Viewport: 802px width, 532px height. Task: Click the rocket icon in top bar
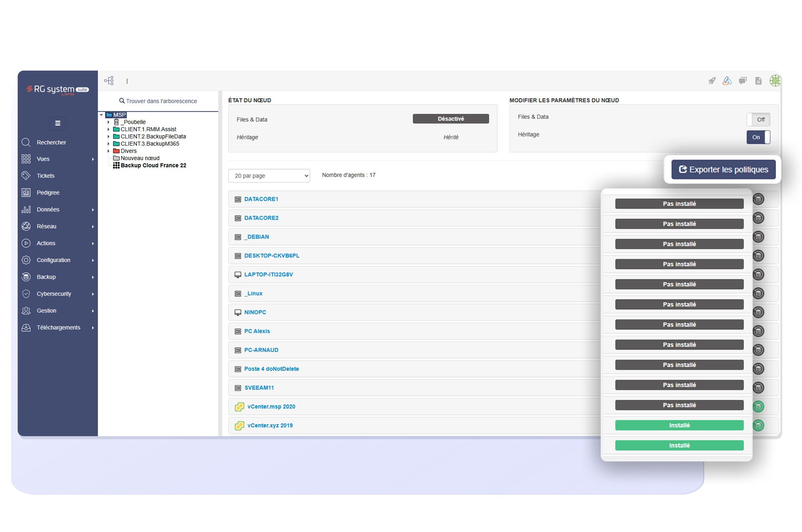712,81
